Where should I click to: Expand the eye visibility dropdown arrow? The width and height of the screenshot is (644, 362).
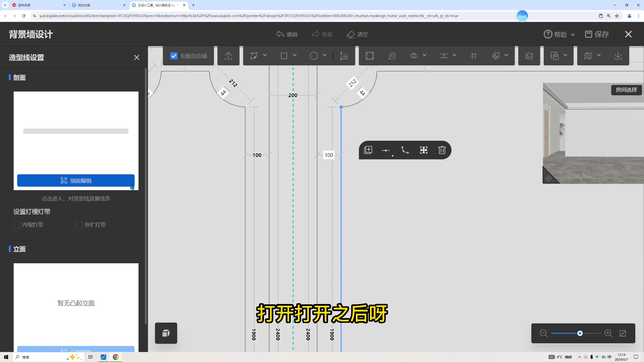424,55
